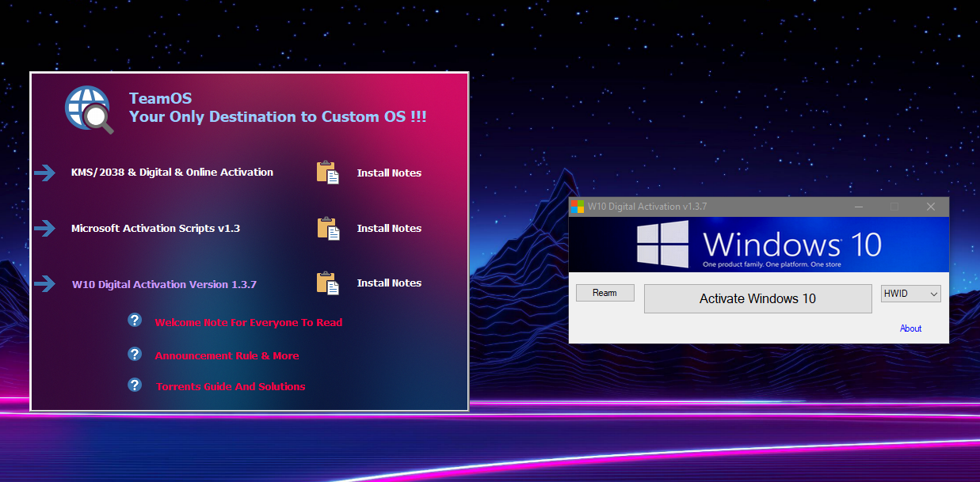Click Windows logo icon in activation title bar
Image resolution: width=980 pixels, height=482 pixels.
point(578,207)
